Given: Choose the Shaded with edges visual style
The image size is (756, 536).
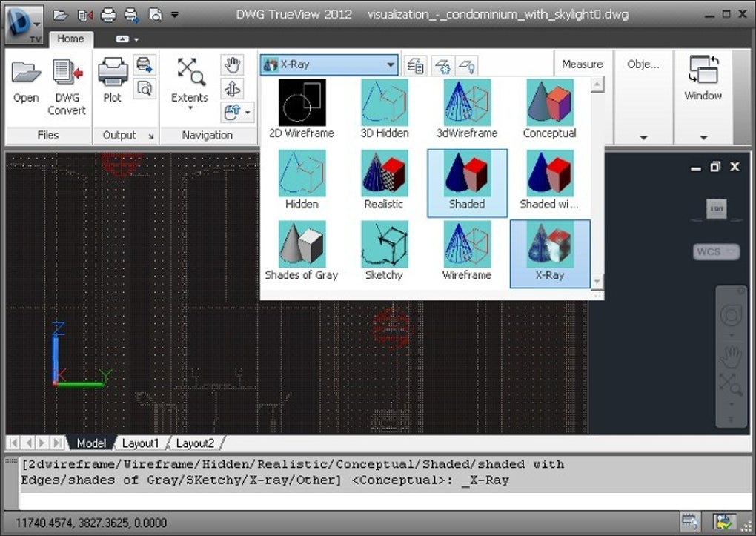Looking at the screenshot, I should coord(550,180).
